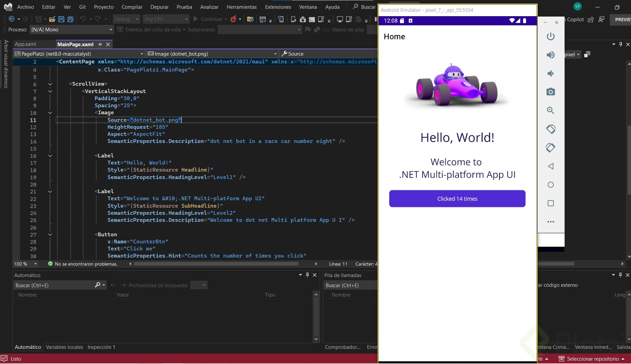Click the emulator zoom magnifier icon
The height and width of the screenshot is (364, 631).
pos(550,110)
